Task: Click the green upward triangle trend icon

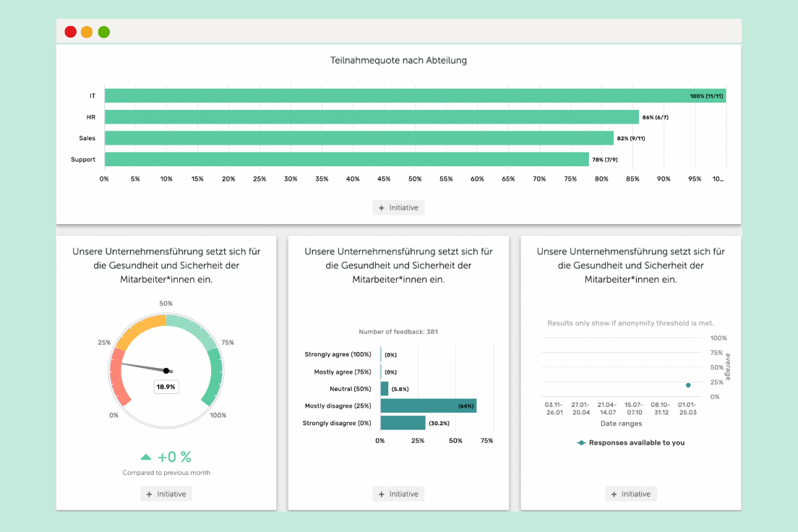Action: pyautogui.click(x=146, y=457)
